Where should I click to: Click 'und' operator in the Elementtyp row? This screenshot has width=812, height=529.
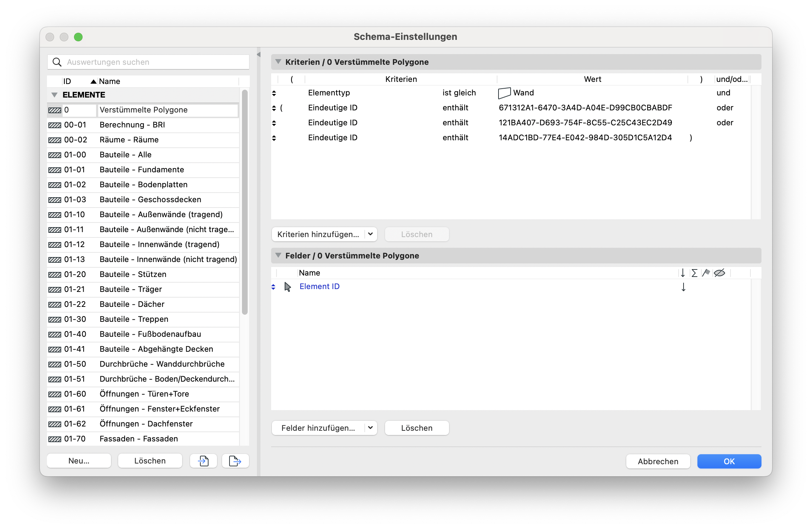pyautogui.click(x=723, y=93)
